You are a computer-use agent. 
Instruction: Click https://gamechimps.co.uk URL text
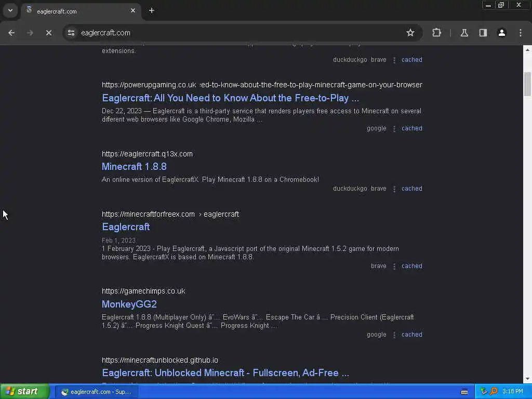143,291
